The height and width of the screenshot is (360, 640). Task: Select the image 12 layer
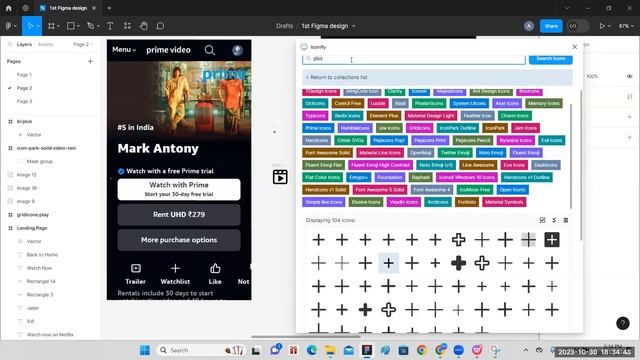[27, 175]
